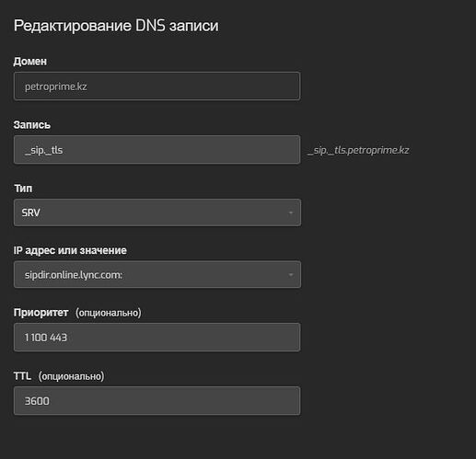Click the Редактирование DNS записи heading
Viewport: 476px width, 459px height.
pyautogui.click(x=116, y=26)
